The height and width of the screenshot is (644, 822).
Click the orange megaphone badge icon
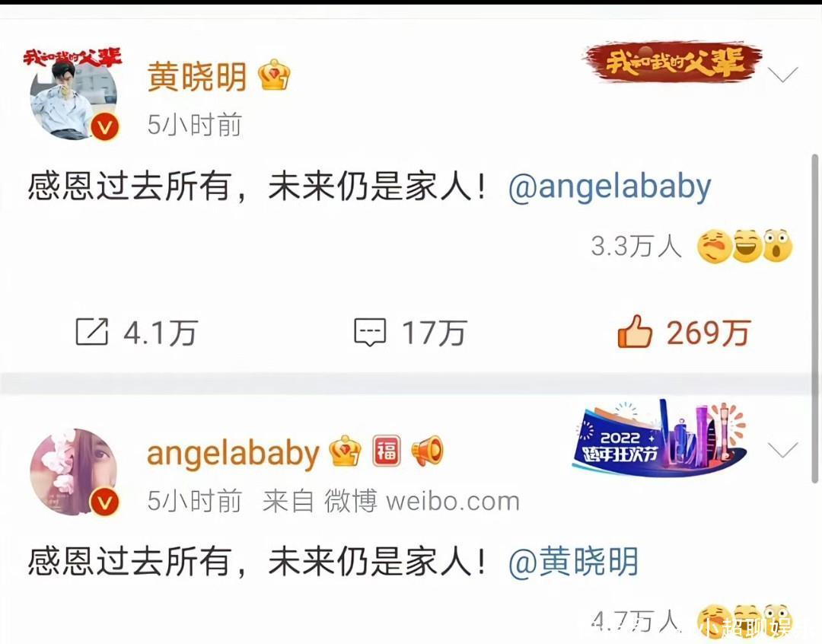click(x=427, y=451)
